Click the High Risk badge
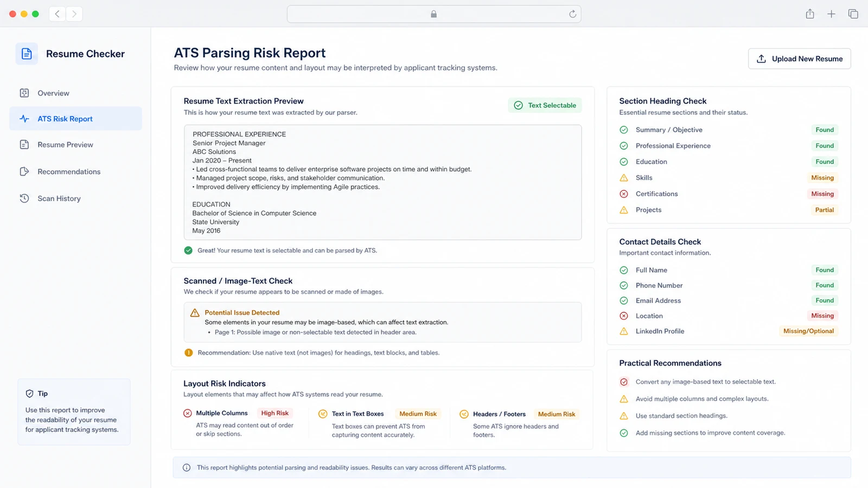This screenshot has width=868, height=488. click(x=275, y=413)
